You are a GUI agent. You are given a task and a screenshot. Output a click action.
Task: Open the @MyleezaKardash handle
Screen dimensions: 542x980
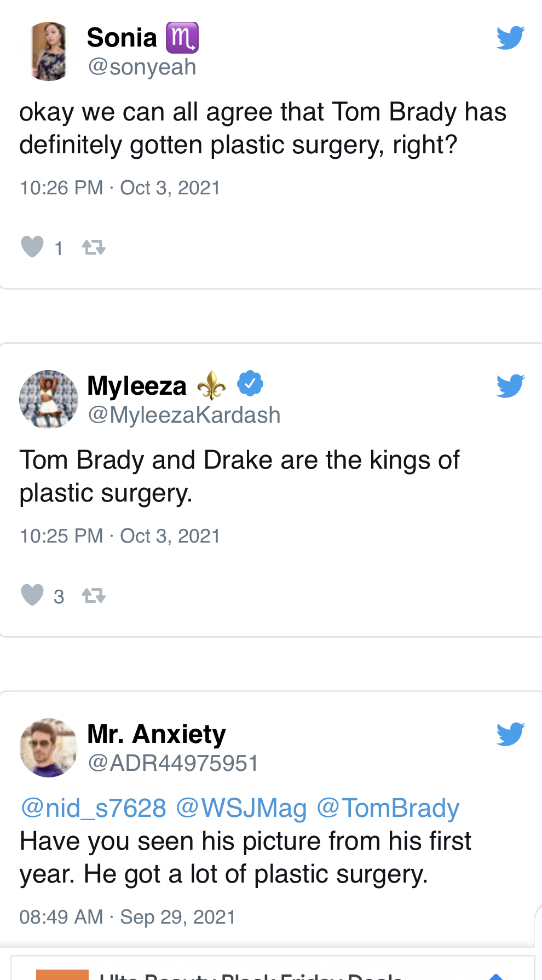tap(184, 416)
